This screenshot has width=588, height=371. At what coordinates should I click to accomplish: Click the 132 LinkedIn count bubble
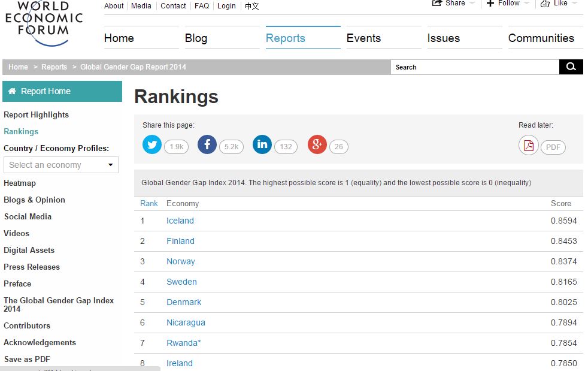(x=286, y=147)
